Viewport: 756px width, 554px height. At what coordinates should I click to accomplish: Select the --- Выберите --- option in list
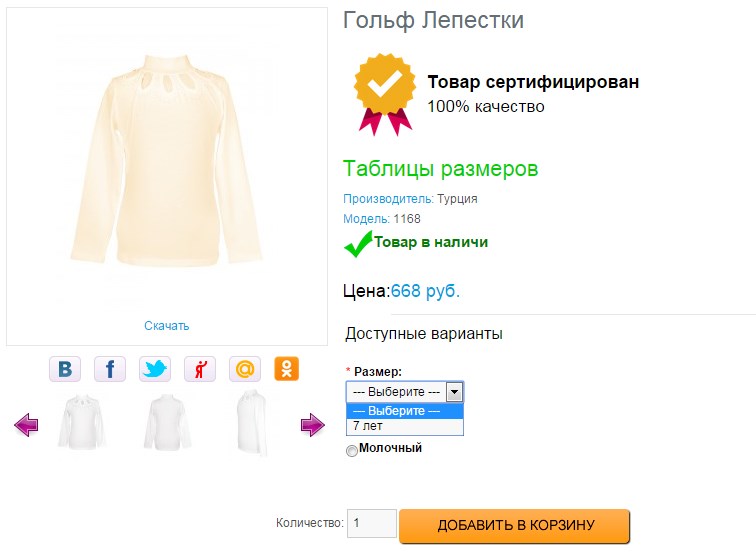pos(405,411)
